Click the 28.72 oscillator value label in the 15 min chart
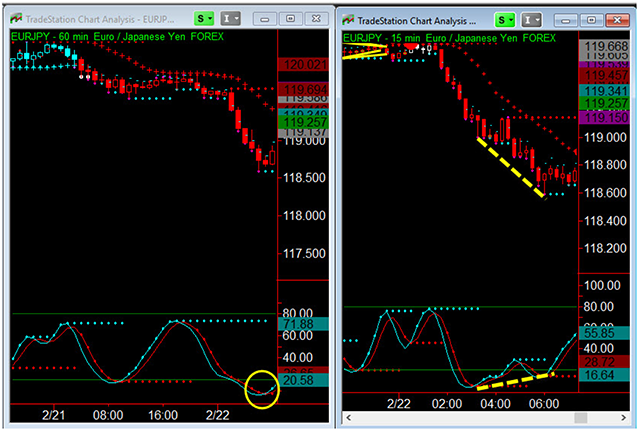Screen dimensions: 640x432 (604, 361)
